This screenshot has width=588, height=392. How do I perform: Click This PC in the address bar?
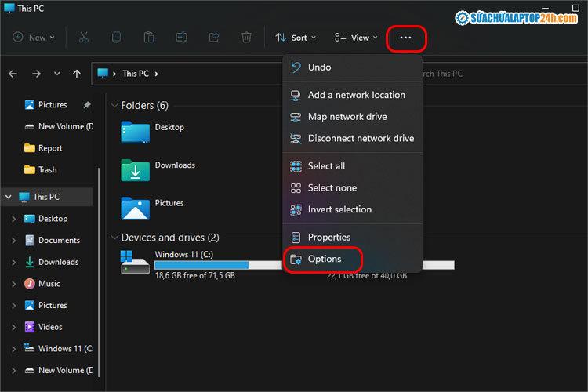pos(136,74)
